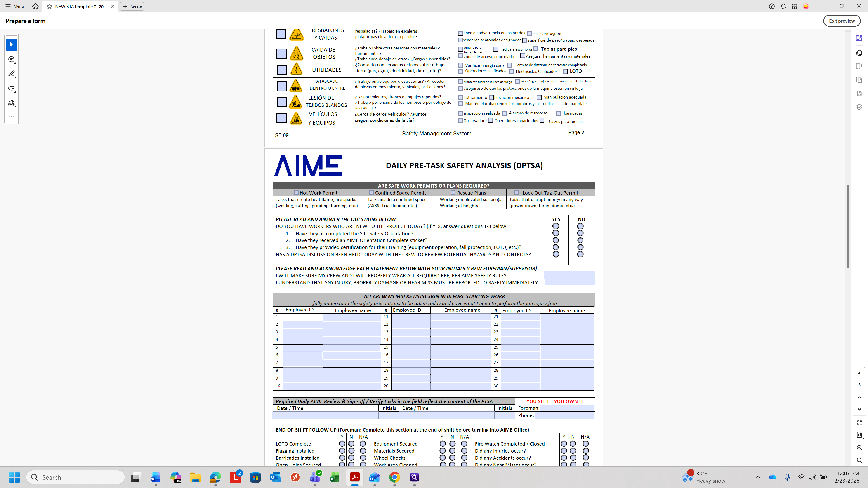Click the Create button
The height and width of the screenshot is (488, 868).
click(132, 6)
